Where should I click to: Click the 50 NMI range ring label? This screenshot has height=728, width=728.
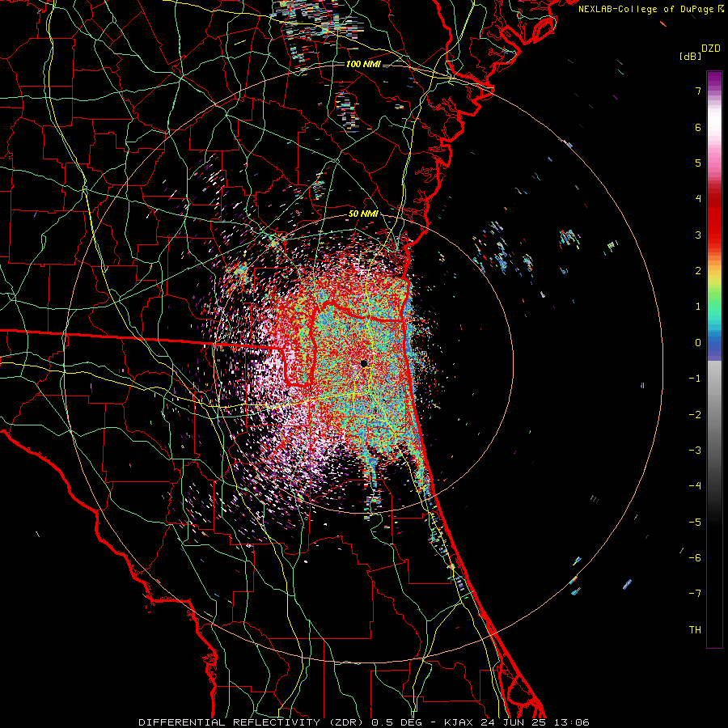coord(363,214)
